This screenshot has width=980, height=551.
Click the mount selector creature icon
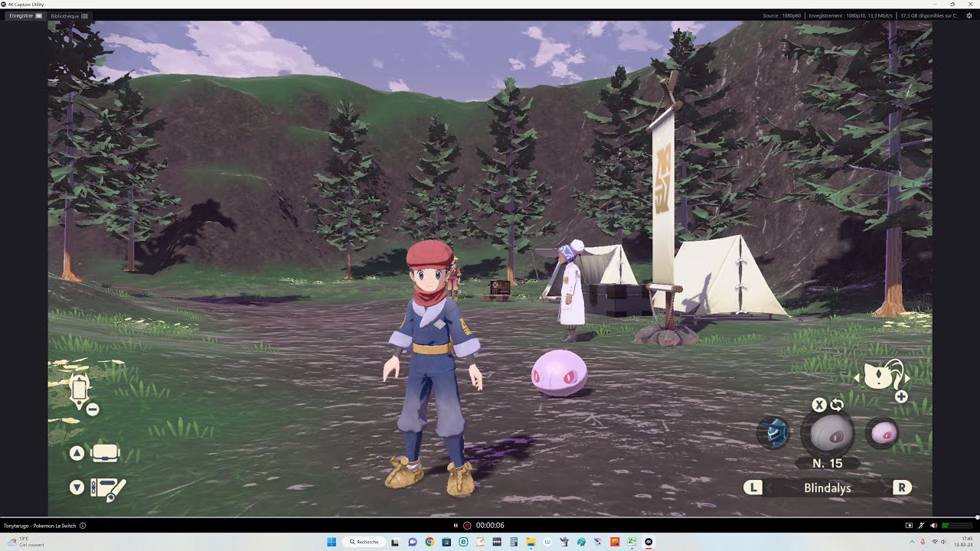pyautogui.click(x=882, y=376)
